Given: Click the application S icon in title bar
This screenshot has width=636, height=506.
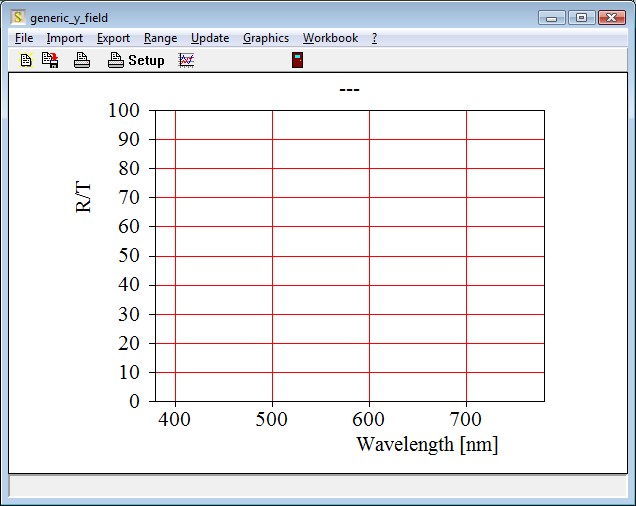Looking at the screenshot, I should (18, 18).
